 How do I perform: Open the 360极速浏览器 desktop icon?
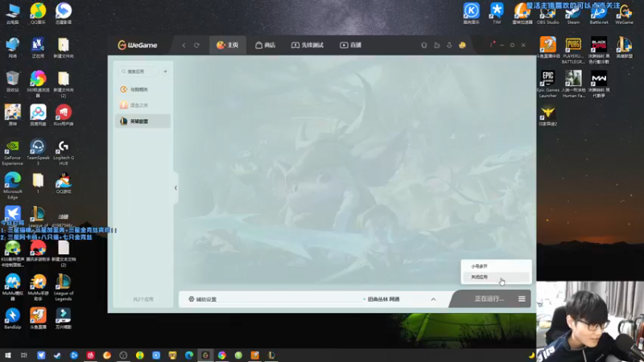38,84
